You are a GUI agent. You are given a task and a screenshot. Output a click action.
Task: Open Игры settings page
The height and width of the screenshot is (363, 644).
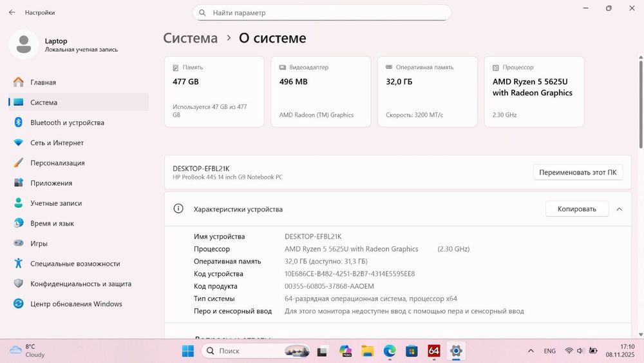point(79,243)
